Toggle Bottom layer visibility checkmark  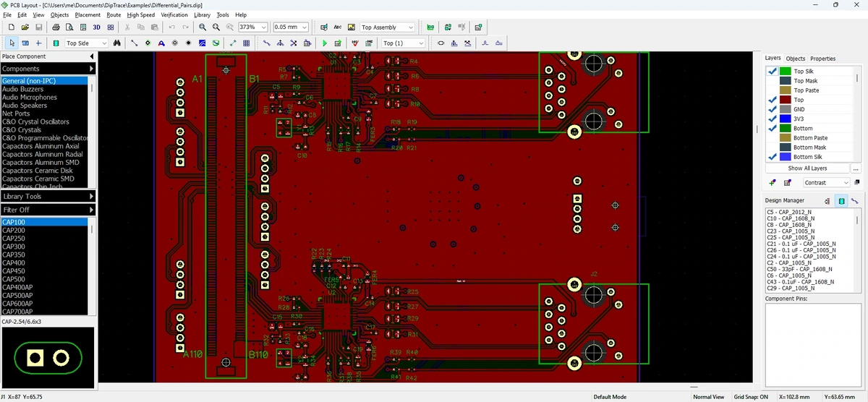click(x=772, y=128)
